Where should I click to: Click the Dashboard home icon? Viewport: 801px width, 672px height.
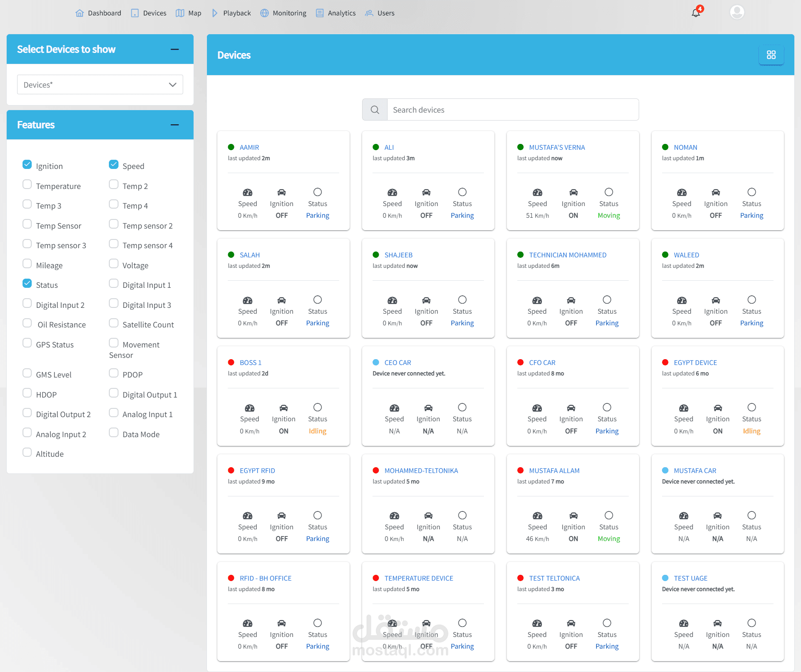click(x=80, y=13)
